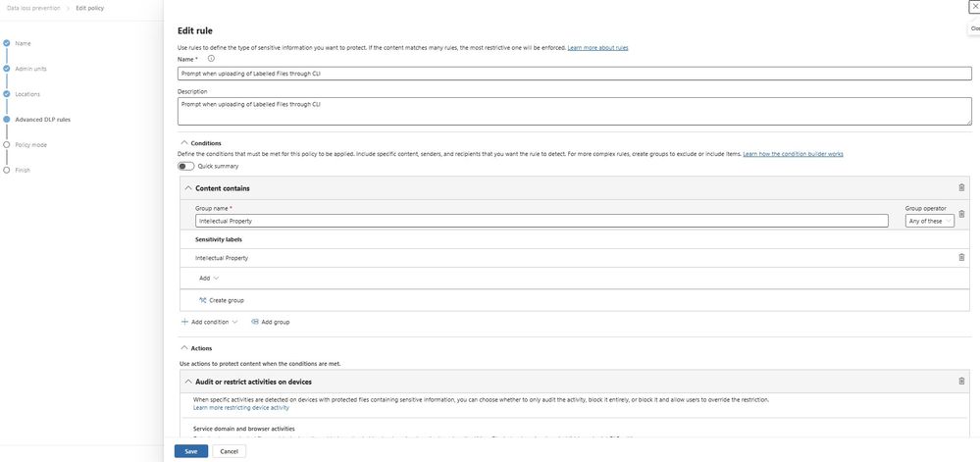This screenshot has width=980, height=462.
Task: Save the rule
Action: coord(190,451)
